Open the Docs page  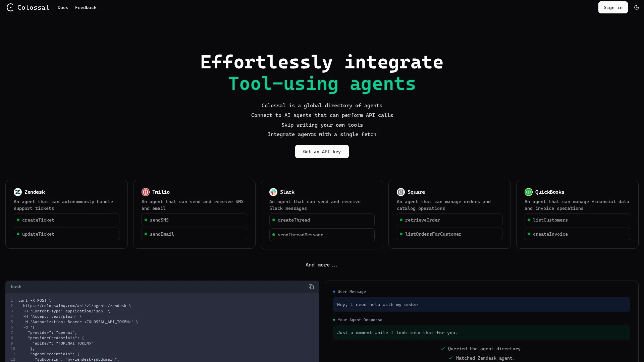tap(63, 7)
